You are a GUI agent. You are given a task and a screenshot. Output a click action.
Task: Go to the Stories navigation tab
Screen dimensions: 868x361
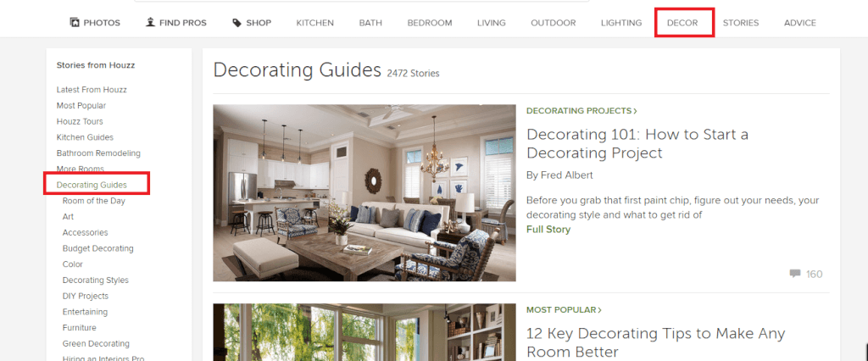click(741, 23)
